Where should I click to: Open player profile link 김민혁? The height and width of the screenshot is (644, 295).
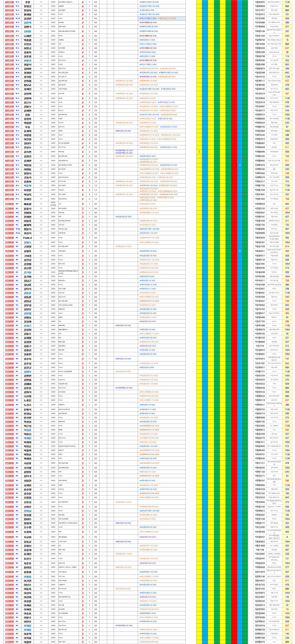click(27, 23)
